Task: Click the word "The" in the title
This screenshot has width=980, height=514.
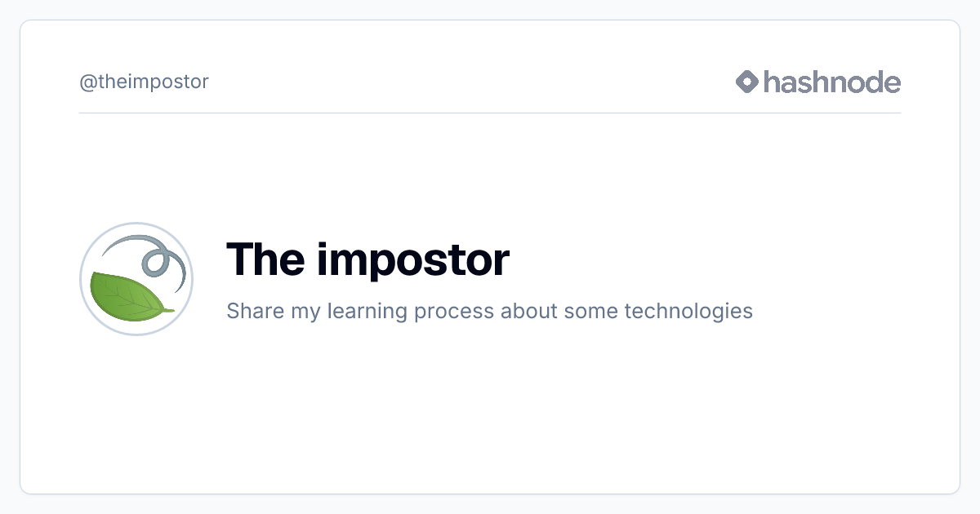Action: (x=265, y=259)
